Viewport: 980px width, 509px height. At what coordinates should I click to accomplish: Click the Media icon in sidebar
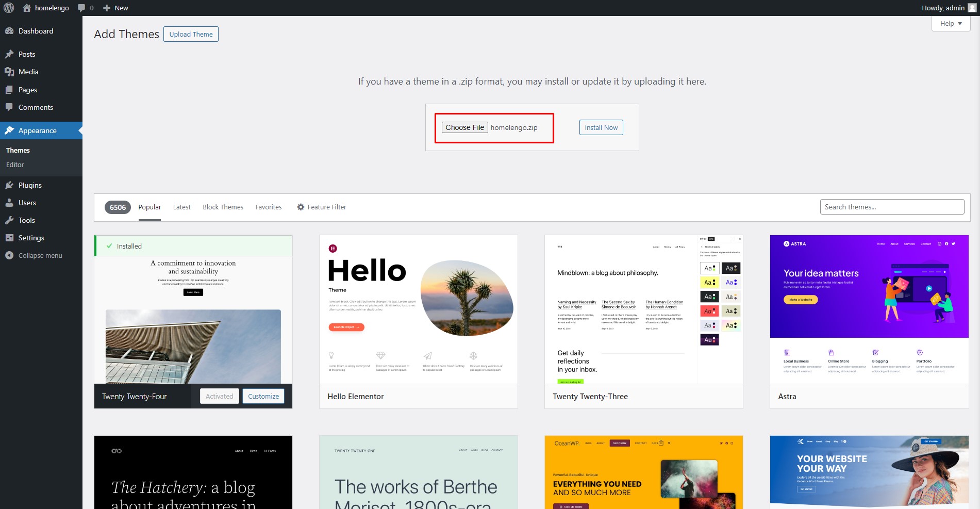(x=9, y=72)
